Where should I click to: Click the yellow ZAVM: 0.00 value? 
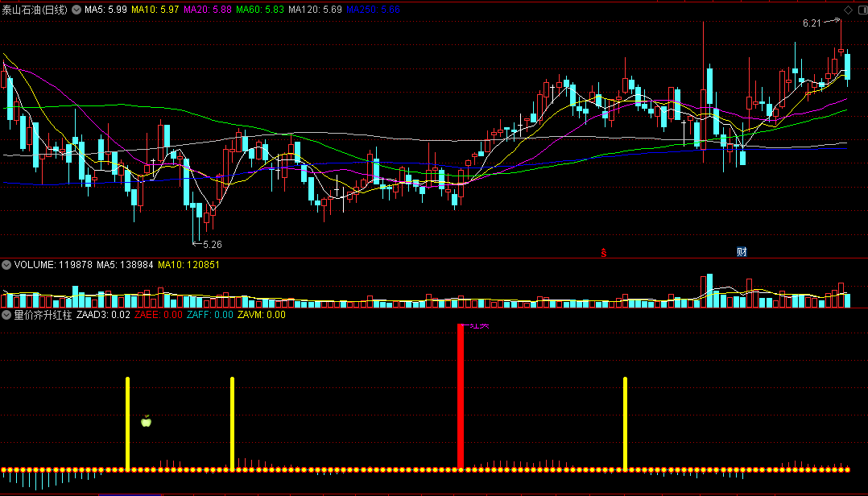point(261,314)
